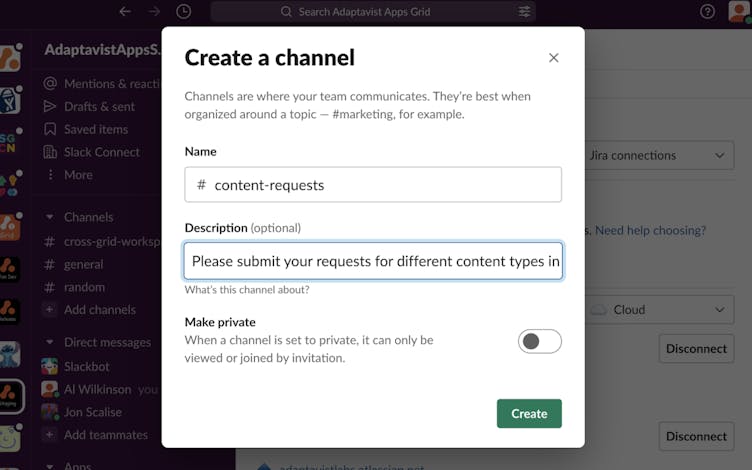Switch to the orange workspace icon near Channels

pos(10,227)
